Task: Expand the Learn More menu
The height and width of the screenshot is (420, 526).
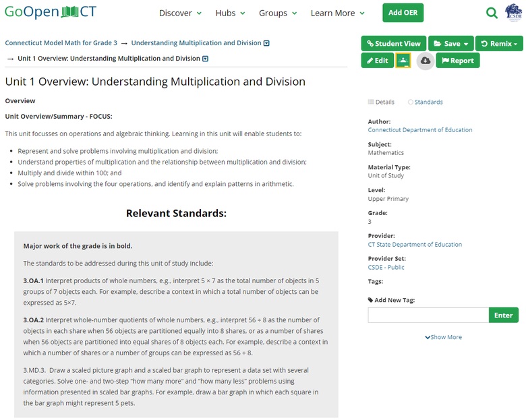Action: pos(337,13)
